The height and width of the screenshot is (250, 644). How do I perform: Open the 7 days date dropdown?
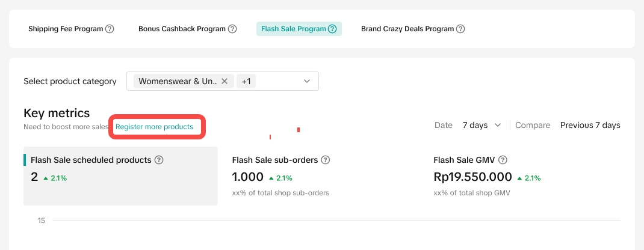coord(481,125)
